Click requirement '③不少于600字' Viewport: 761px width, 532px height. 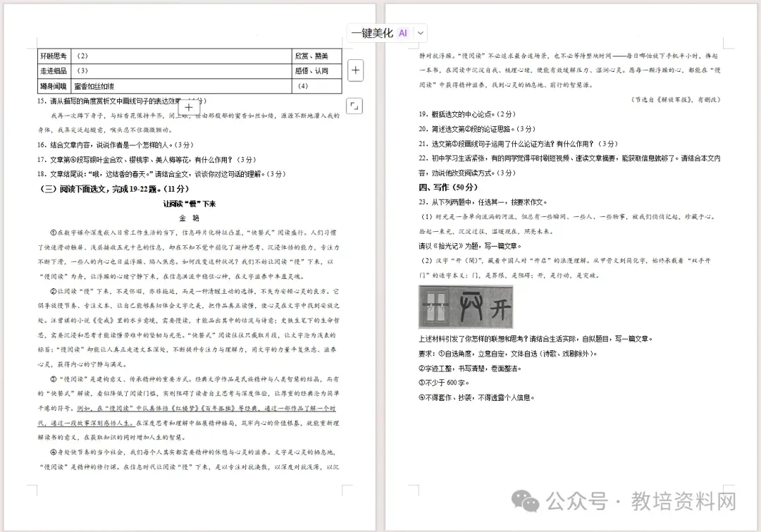click(x=444, y=383)
